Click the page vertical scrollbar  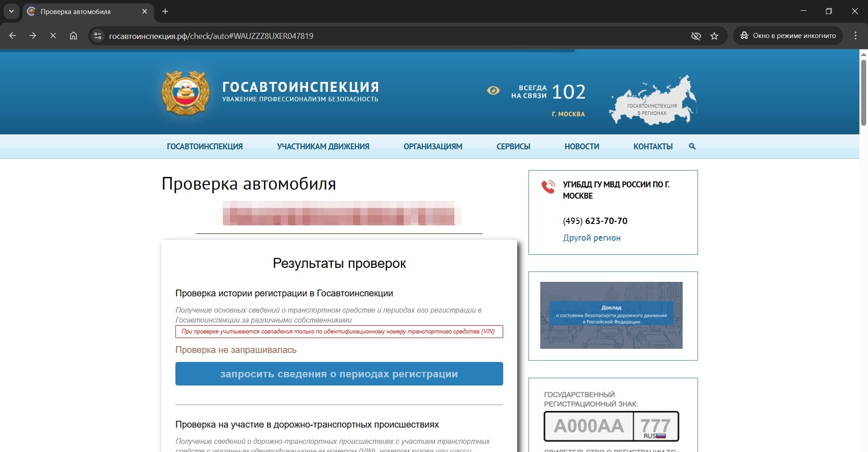point(863,93)
